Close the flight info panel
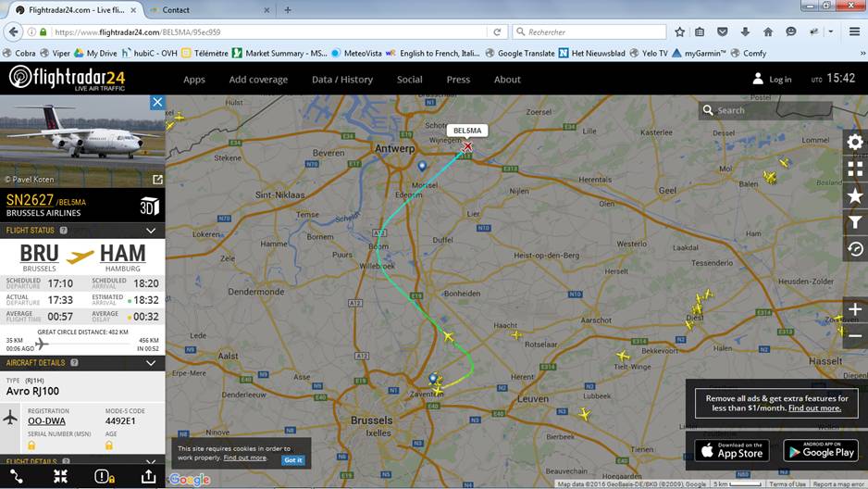 157,102
